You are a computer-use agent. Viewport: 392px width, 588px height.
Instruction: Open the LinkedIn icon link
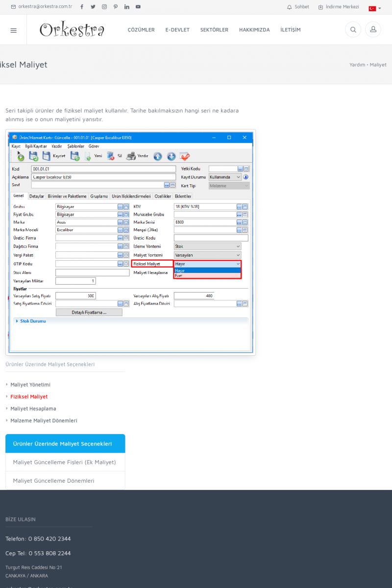pyautogui.click(x=127, y=7)
